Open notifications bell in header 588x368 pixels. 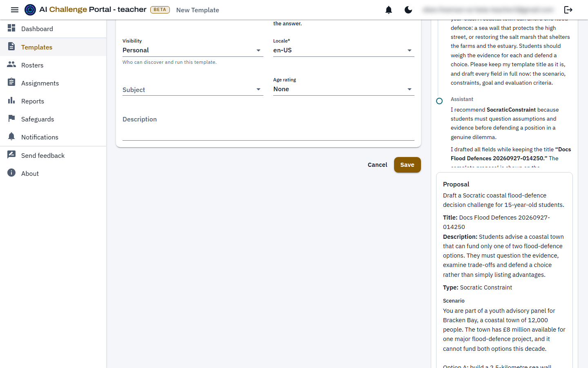tap(389, 10)
